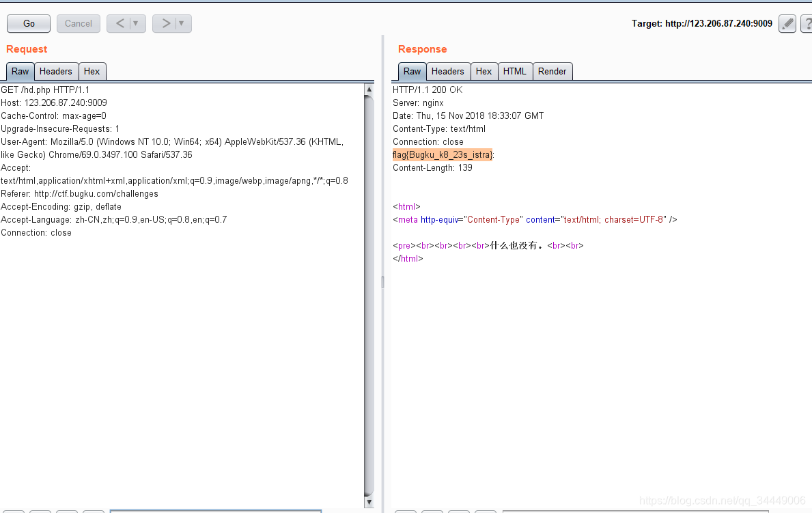The width and height of the screenshot is (812, 513).
Task: Go forward to the next request in history
Action: coord(166,23)
